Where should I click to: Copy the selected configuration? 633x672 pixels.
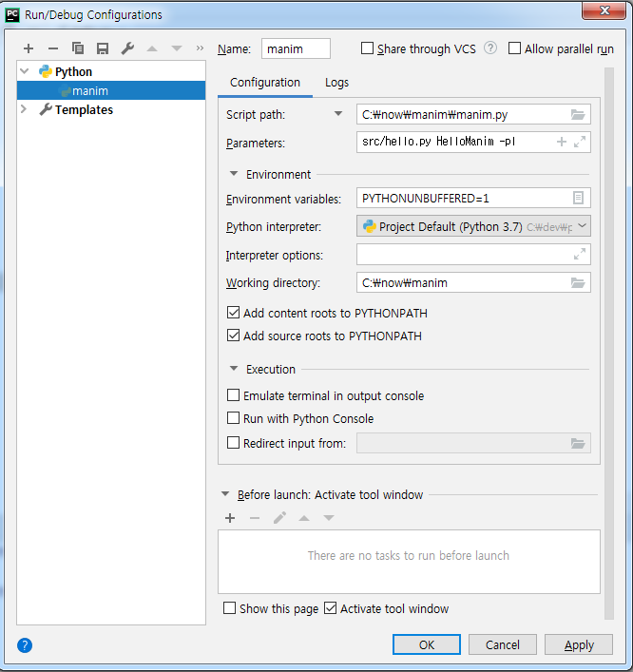click(x=78, y=48)
